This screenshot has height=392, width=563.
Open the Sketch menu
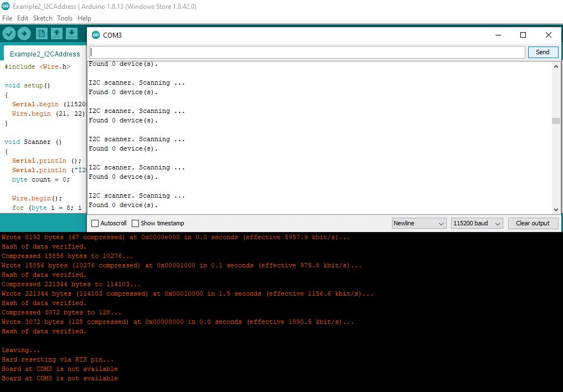click(x=43, y=18)
